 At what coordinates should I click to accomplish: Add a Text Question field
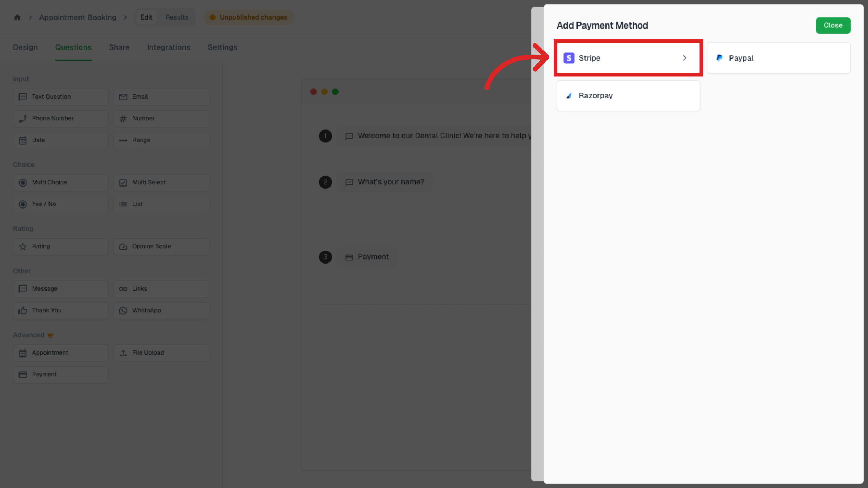coord(61,97)
